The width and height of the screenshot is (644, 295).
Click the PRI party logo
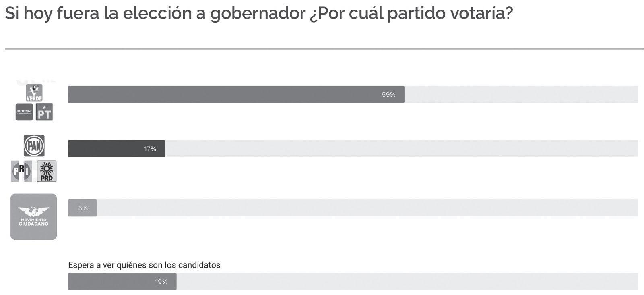[x=21, y=171]
